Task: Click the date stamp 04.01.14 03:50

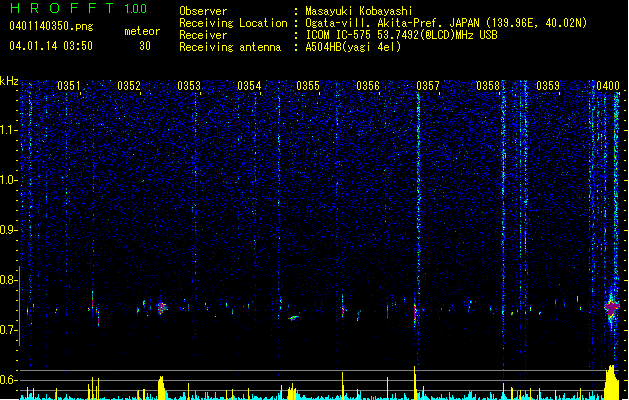Action: (x=51, y=46)
